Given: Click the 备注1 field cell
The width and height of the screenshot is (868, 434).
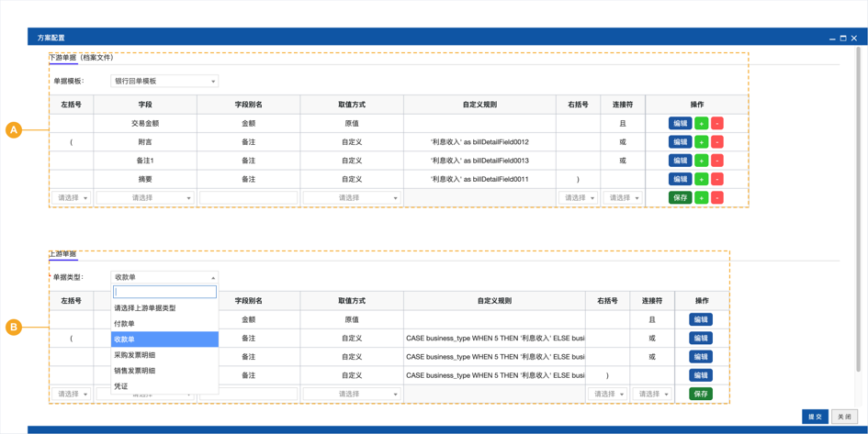Looking at the screenshot, I should (x=145, y=161).
